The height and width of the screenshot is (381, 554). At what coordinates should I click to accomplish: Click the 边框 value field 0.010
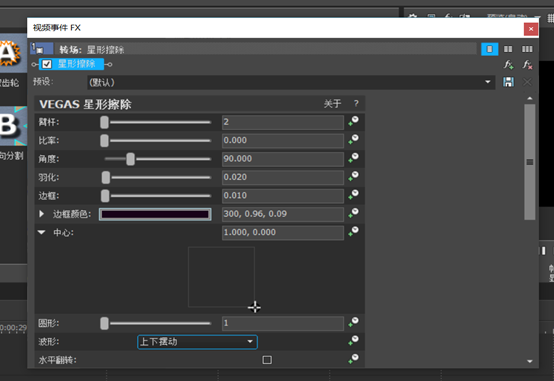pyautogui.click(x=283, y=196)
